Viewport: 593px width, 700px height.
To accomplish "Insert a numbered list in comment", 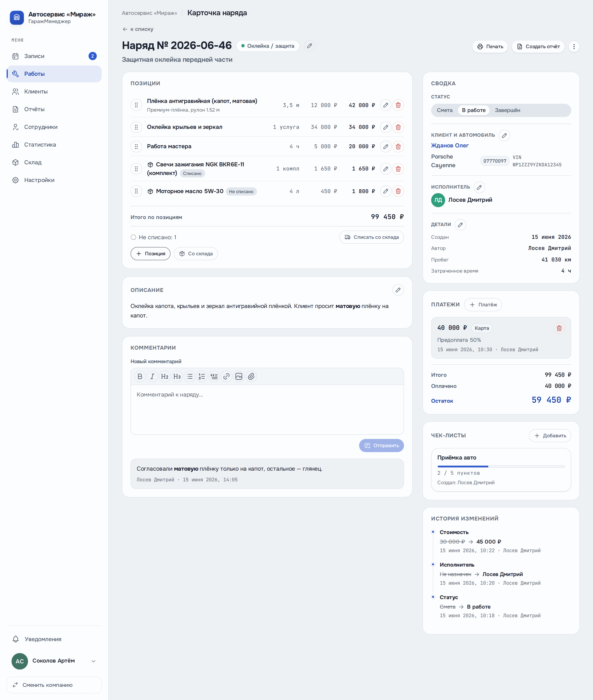I will pyautogui.click(x=202, y=377).
